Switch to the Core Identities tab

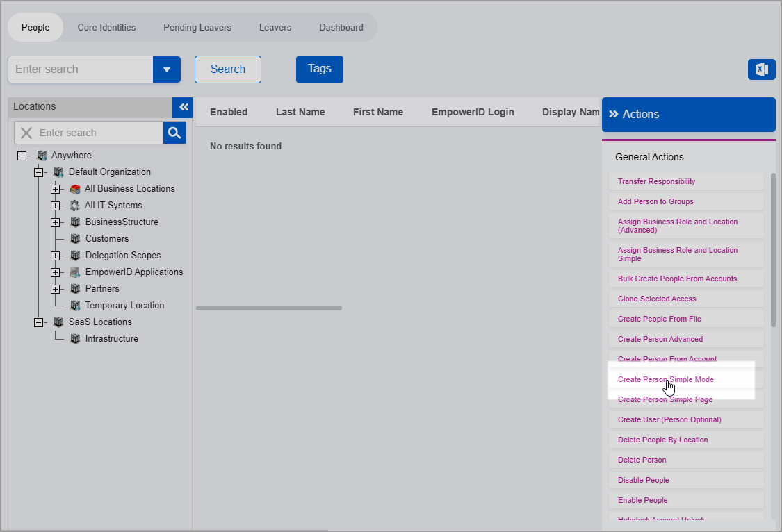pyautogui.click(x=106, y=27)
